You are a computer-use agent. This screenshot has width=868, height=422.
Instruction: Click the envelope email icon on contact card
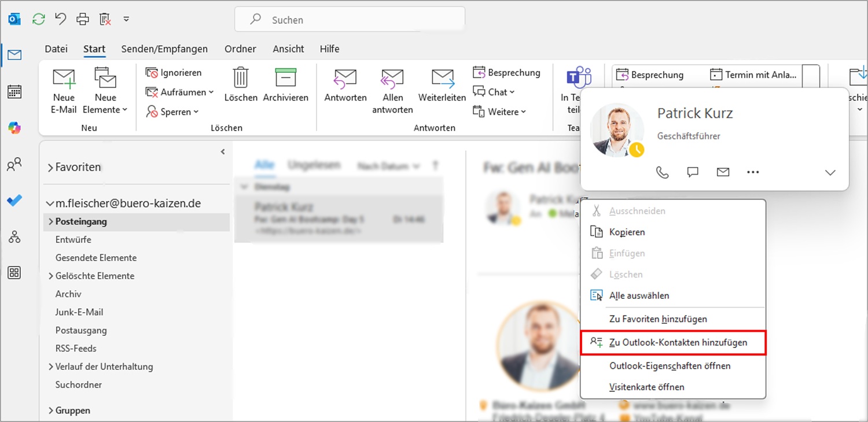point(723,172)
